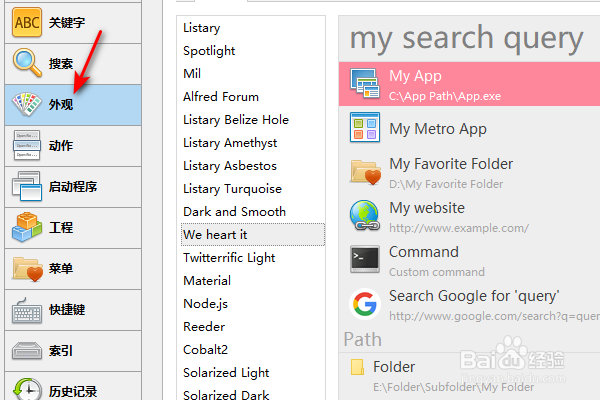Open the 历史记录 clock icon
Viewport: 600px width, 400px height.
(x=27, y=389)
